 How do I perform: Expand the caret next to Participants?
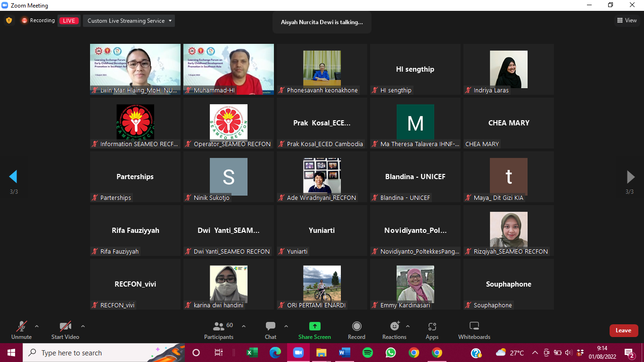[x=244, y=326]
